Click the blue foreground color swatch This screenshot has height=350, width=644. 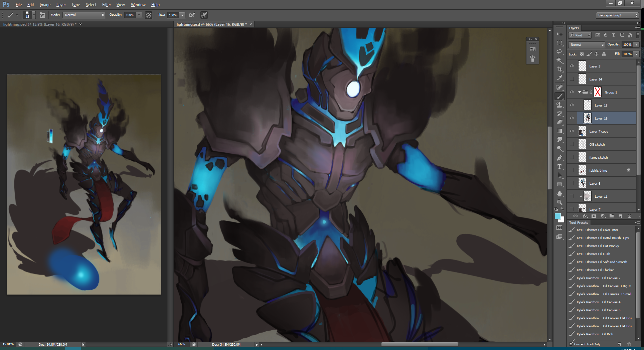(557, 216)
